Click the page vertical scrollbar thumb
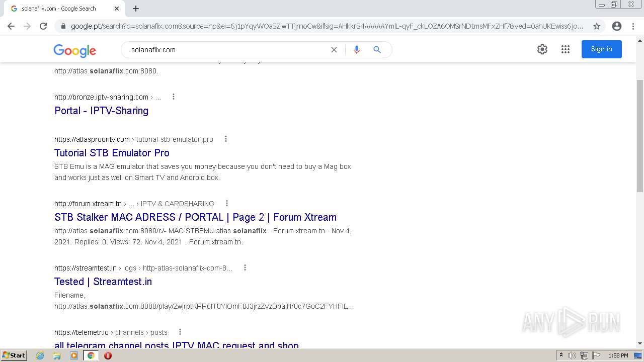The image size is (644, 362). pos(639,136)
